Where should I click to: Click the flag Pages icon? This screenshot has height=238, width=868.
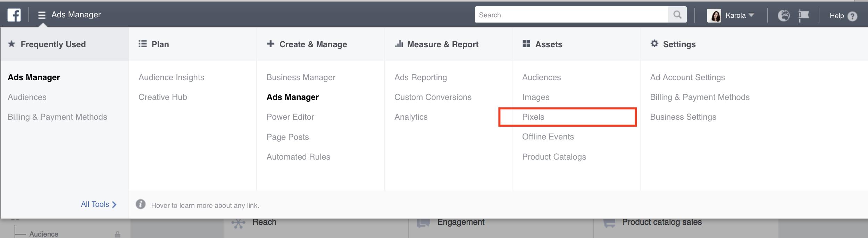tap(803, 15)
